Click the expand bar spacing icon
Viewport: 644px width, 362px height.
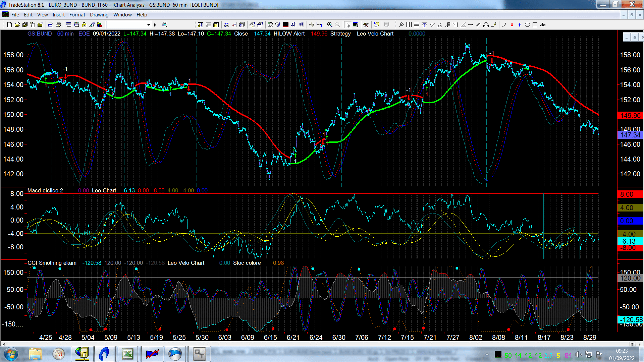[x=319, y=25]
